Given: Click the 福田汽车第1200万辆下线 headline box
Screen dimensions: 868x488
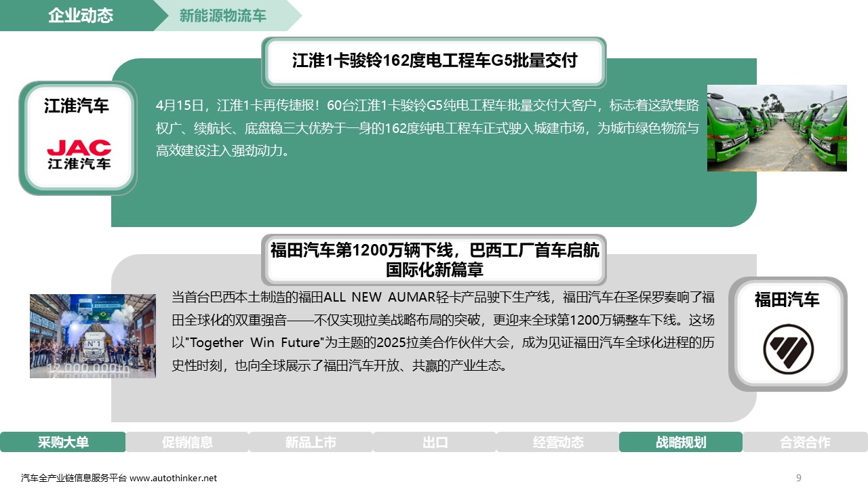Looking at the screenshot, I should [434, 260].
